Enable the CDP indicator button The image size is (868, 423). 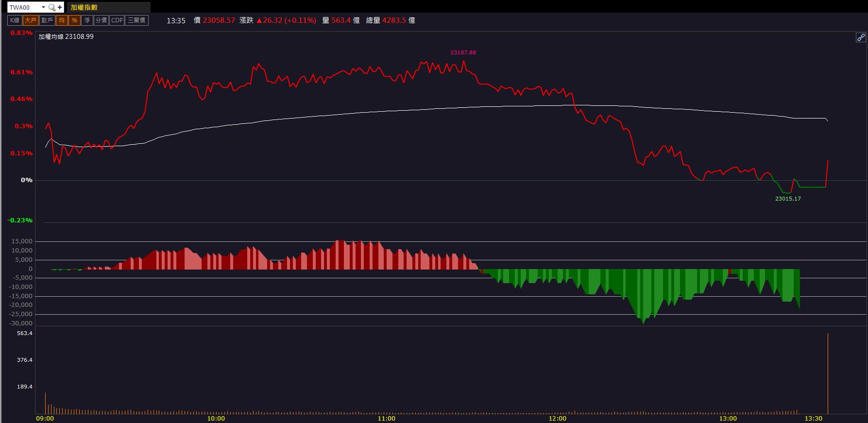[117, 20]
